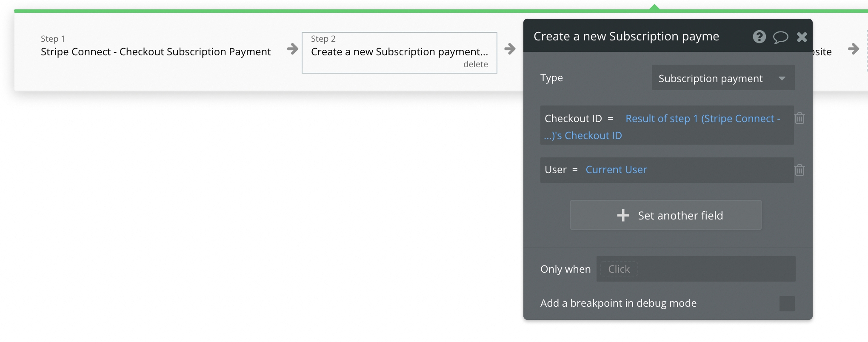Click the rightmost workflow arrow icon

click(854, 49)
